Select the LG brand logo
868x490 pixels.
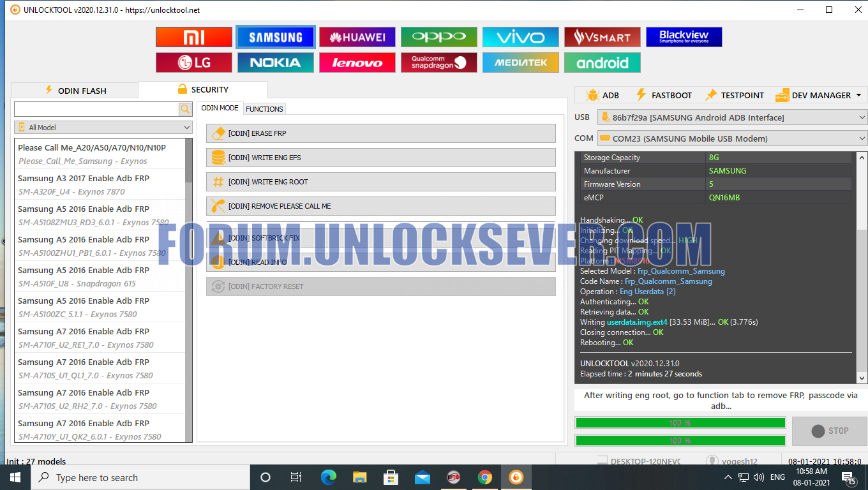tap(194, 63)
